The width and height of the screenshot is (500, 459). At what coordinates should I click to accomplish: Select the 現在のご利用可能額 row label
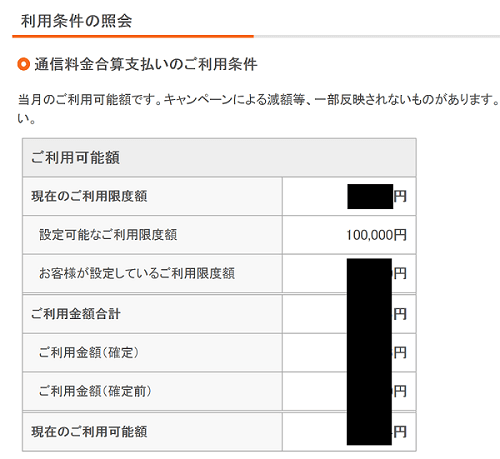89,432
